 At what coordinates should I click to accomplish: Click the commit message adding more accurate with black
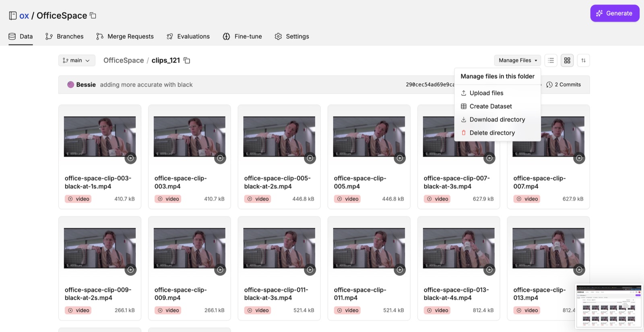[146, 85]
